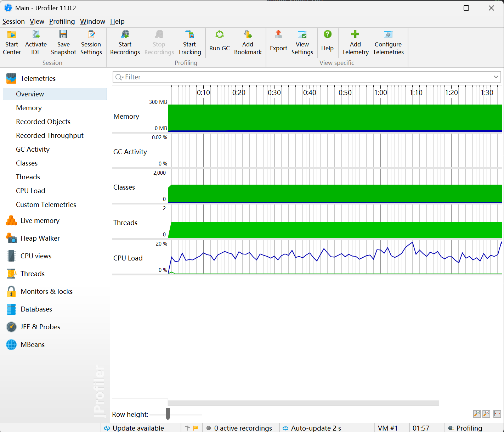Open Configure Telemetries

click(388, 43)
